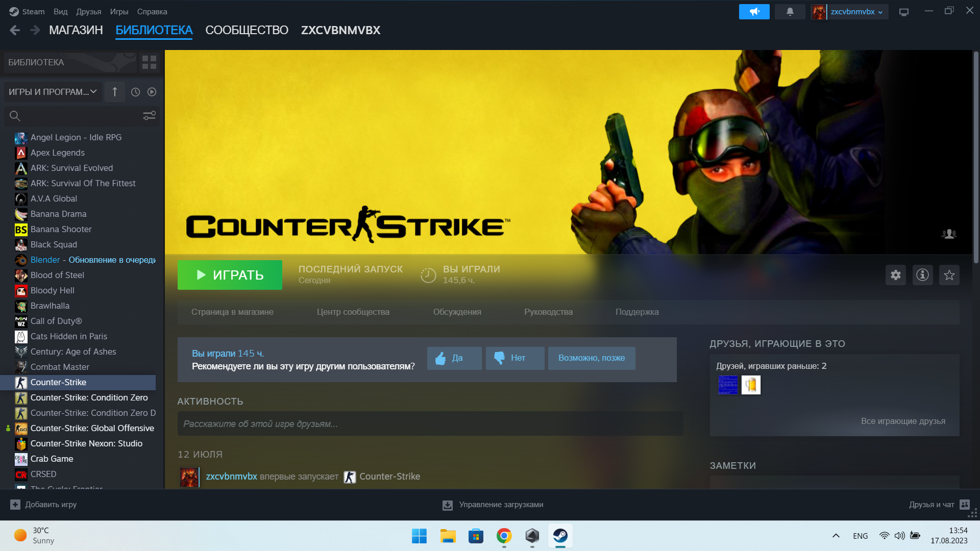Click the game info icon
The height and width of the screenshot is (551, 980).
(922, 275)
